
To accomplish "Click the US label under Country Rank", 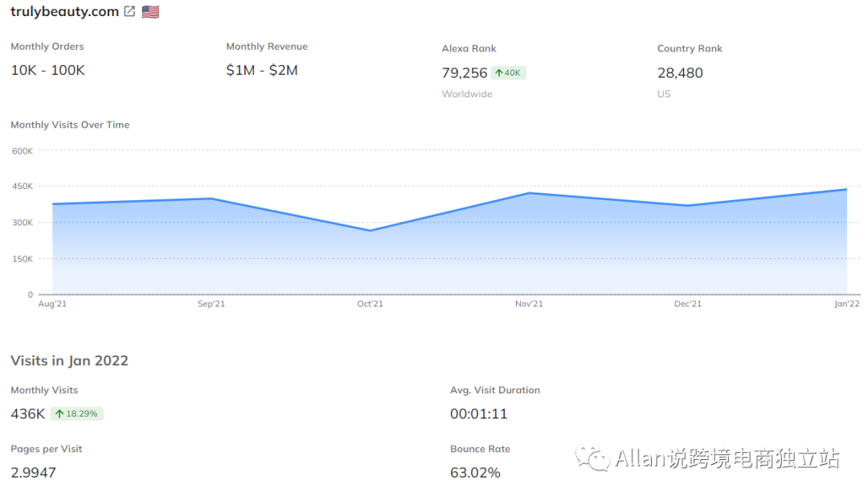I will click(x=664, y=94).
